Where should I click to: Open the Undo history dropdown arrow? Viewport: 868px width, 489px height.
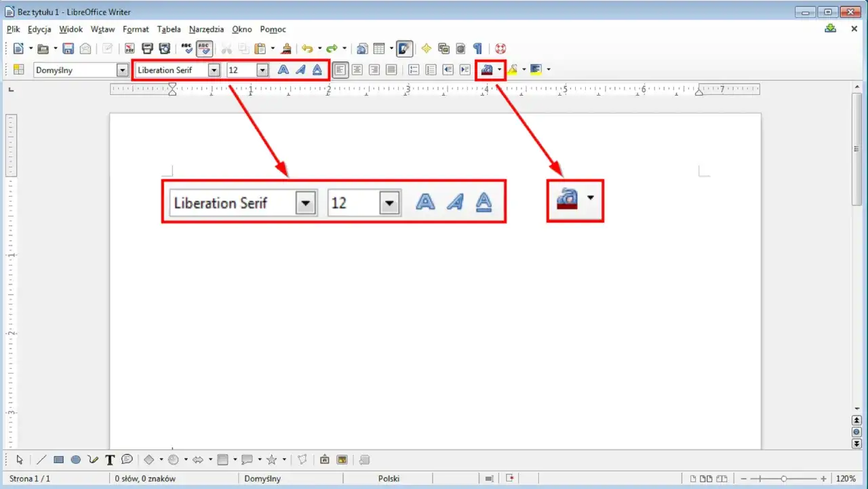pos(319,48)
